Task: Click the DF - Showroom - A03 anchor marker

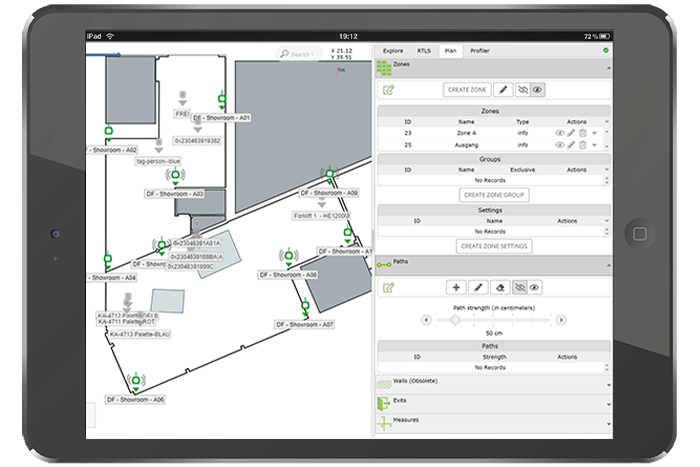Action: tap(176, 176)
